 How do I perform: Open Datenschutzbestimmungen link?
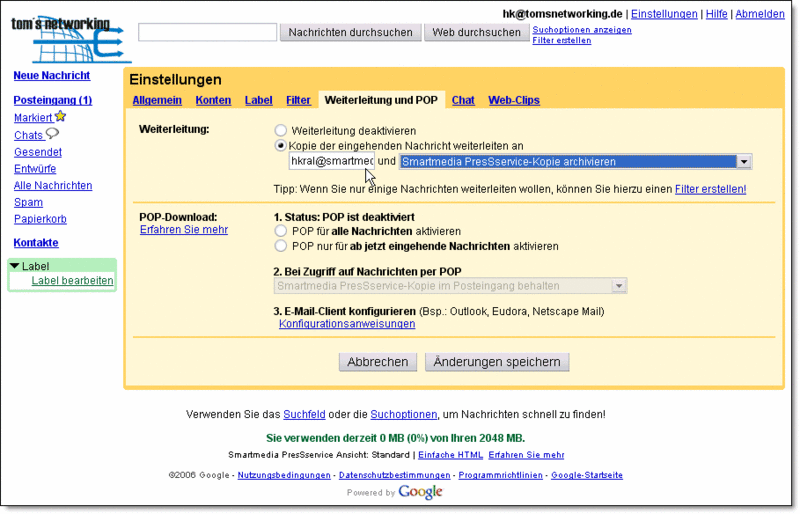394,475
